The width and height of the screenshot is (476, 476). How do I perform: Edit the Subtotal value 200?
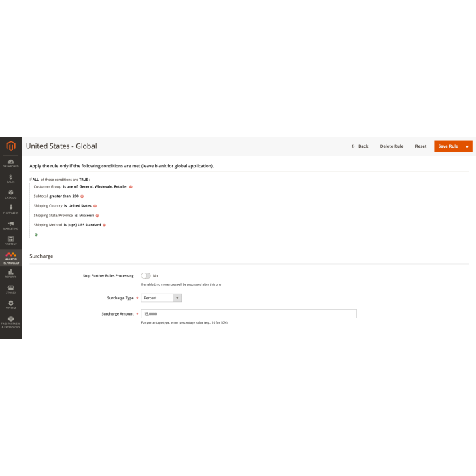click(75, 196)
